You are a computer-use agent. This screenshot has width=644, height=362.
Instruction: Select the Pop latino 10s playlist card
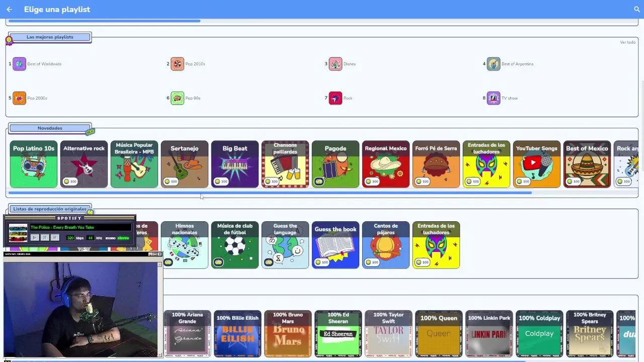coord(34,164)
